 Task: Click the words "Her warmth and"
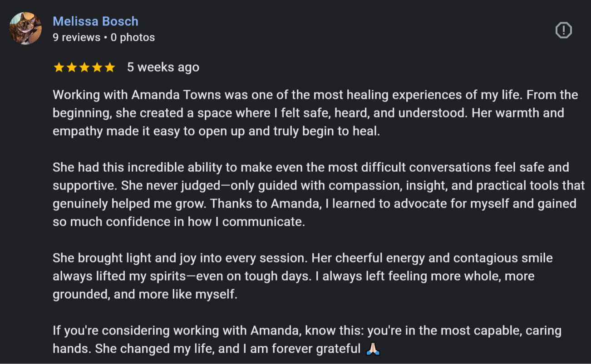tap(518, 113)
